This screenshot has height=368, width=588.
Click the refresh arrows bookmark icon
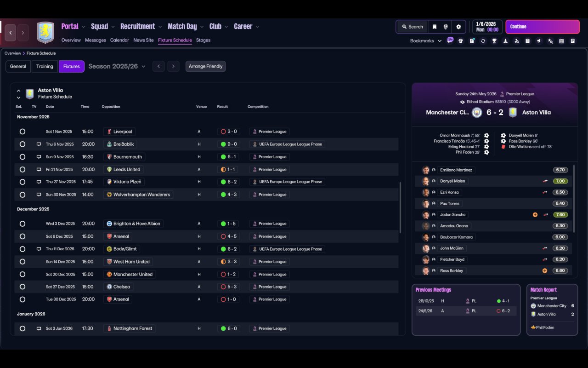click(483, 41)
